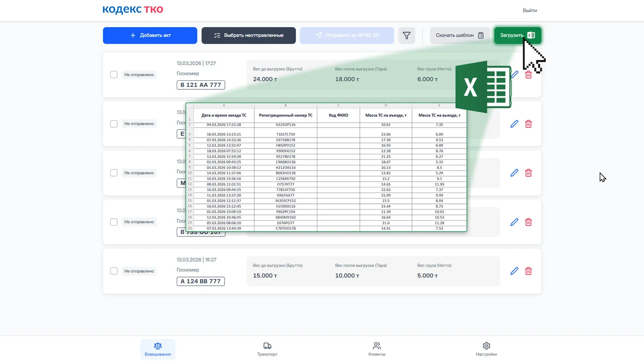Edit the third record with pencil icon
The width and height of the screenshot is (644, 362).
514,173
